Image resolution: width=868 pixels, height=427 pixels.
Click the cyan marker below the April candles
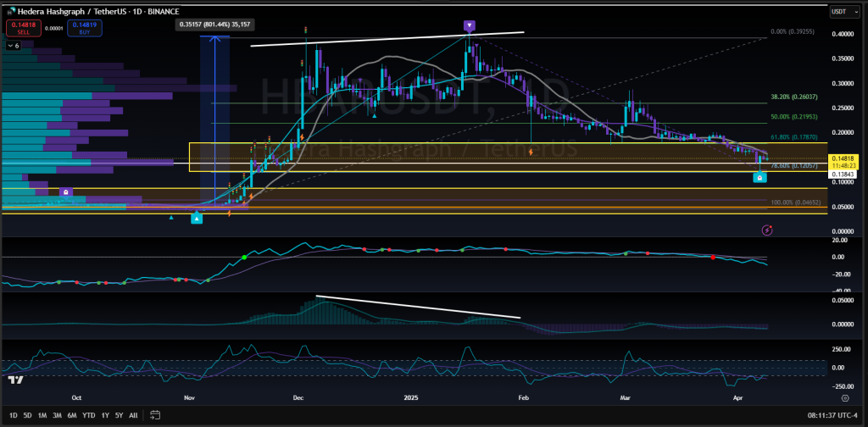click(x=760, y=178)
